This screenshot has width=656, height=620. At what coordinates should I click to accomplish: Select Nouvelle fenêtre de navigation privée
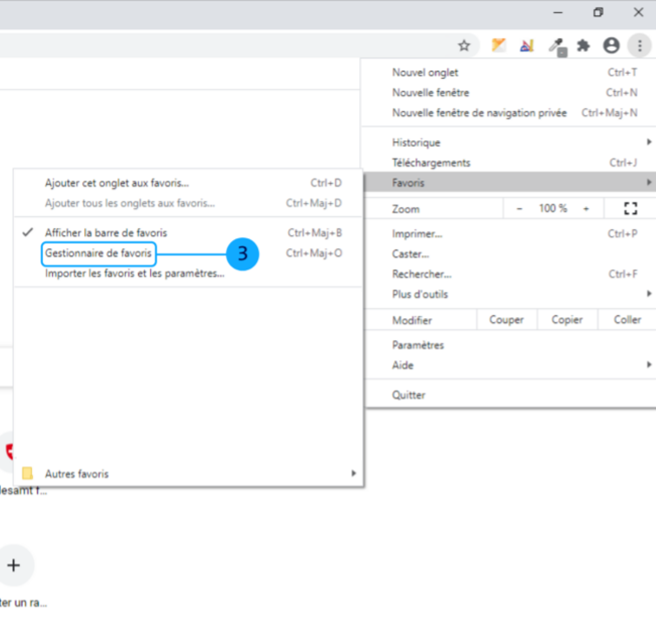tap(479, 113)
